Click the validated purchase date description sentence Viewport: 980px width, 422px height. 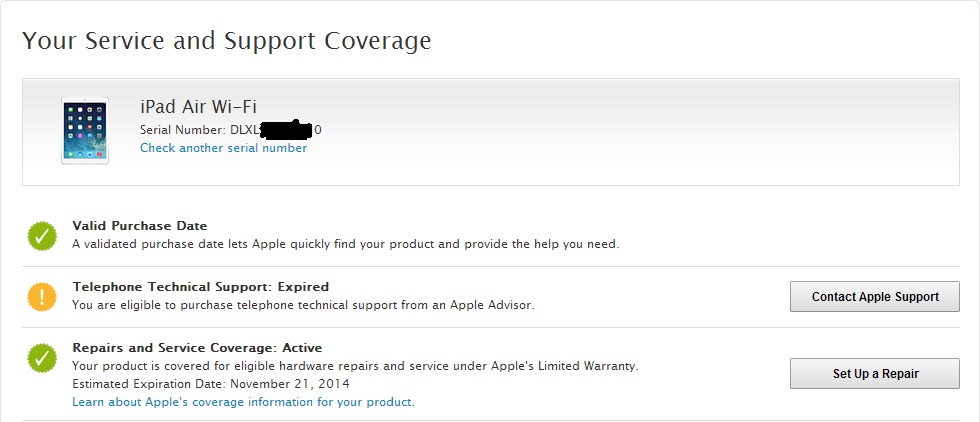[346, 244]
